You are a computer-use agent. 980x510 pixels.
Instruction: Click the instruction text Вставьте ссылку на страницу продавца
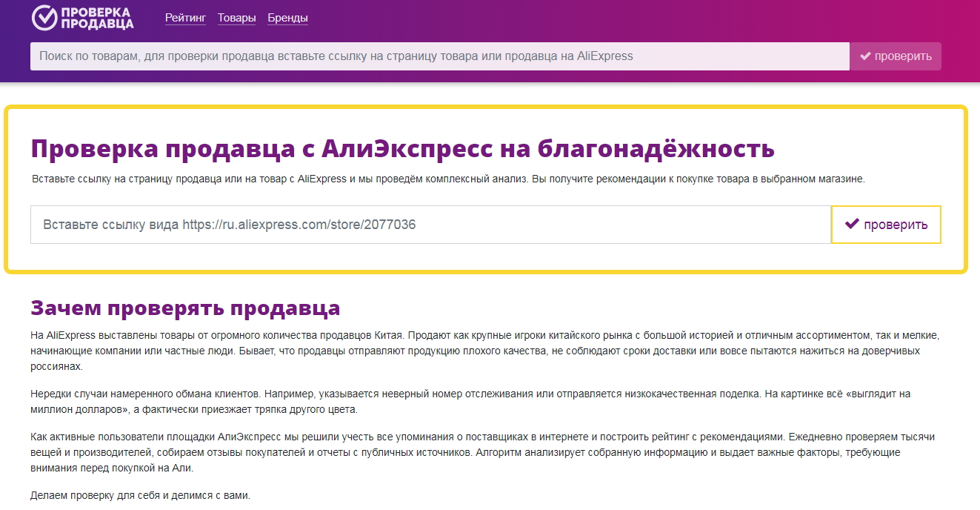point(448,179)
